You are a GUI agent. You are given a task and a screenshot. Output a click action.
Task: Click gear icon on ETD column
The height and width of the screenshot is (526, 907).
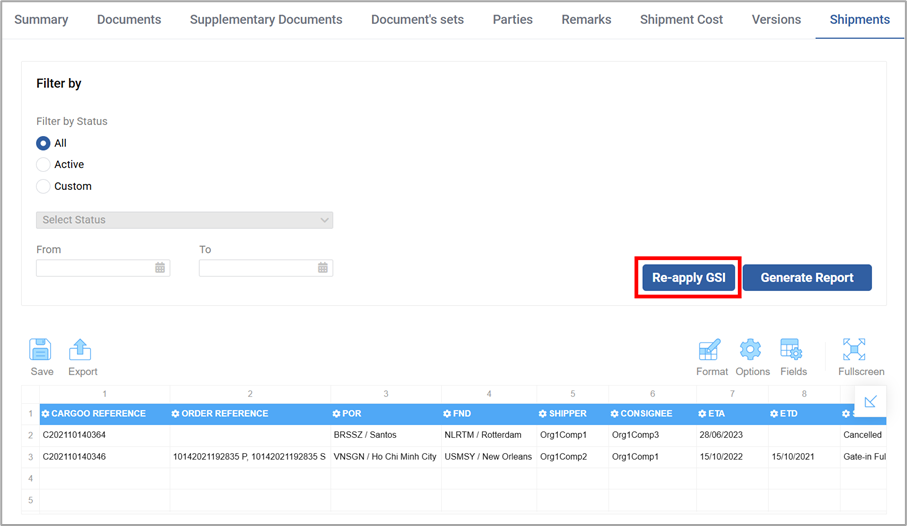click(x=774, y=414)
